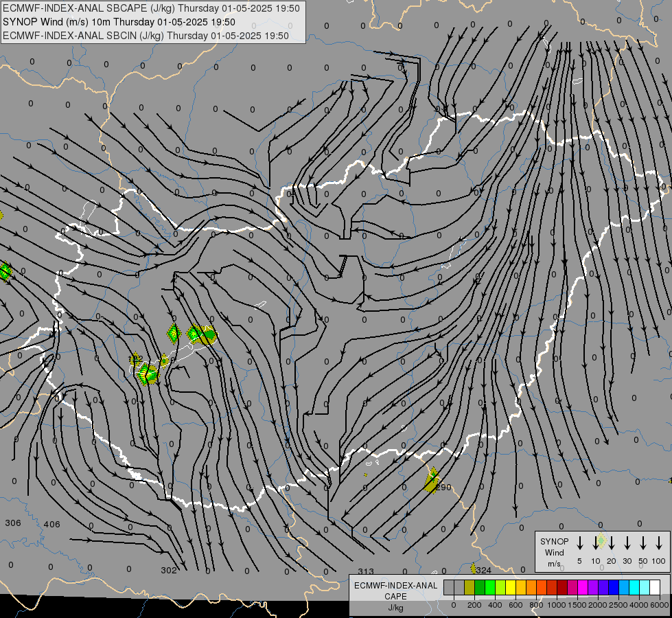Click the 324 CAPE value on the map
672x618 pixels.
click(x=483, y=571)
